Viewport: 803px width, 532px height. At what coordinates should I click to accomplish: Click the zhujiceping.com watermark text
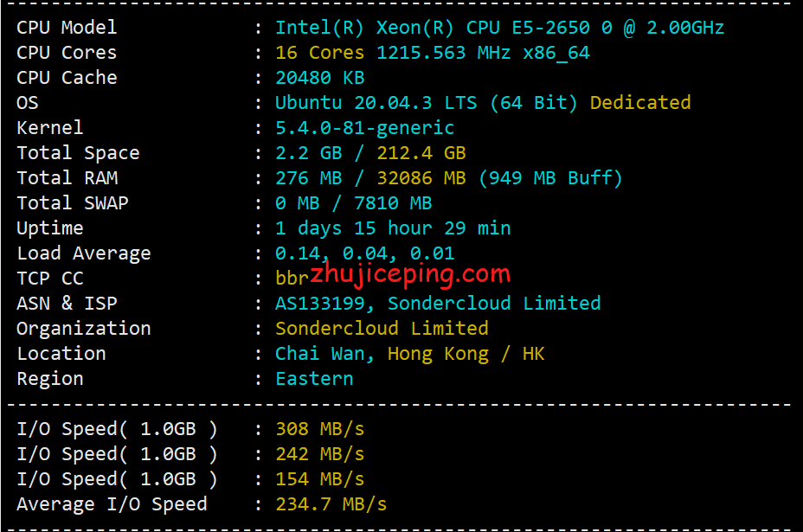[x=410, y=276]
